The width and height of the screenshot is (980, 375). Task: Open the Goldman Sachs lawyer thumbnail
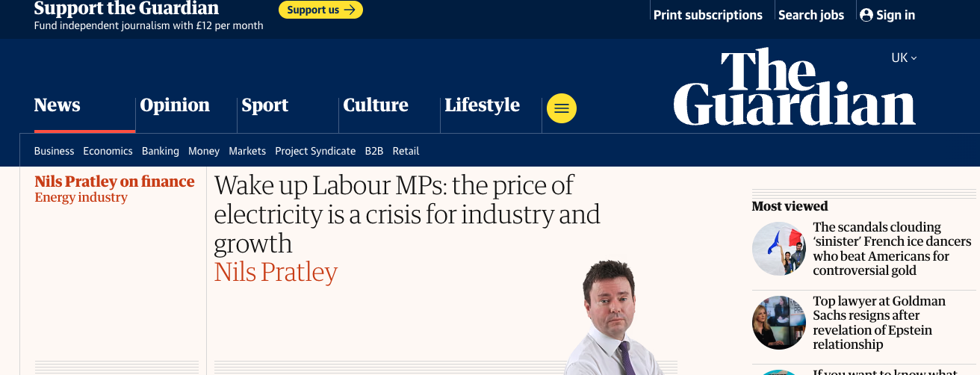point(779,323)
